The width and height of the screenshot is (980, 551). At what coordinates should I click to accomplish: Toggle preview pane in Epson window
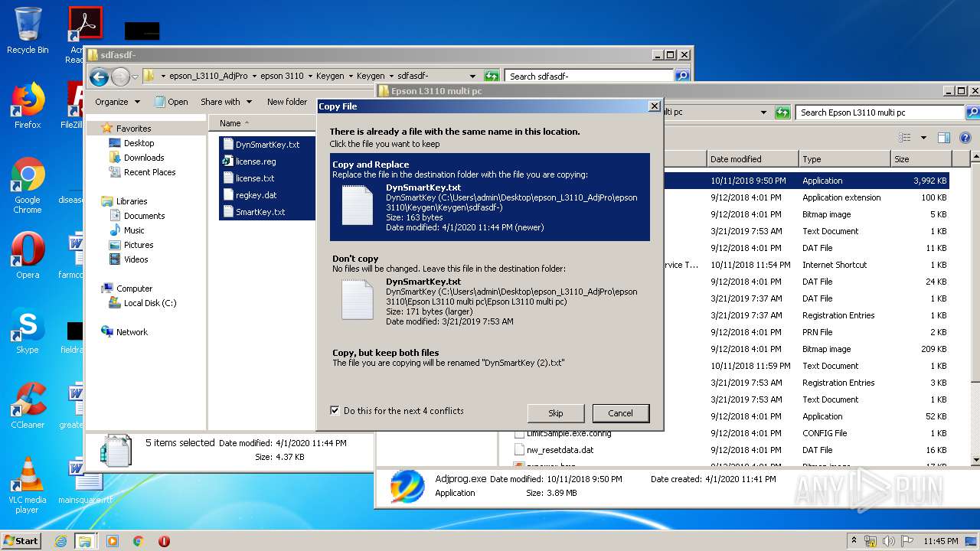pyautogui.click(x=944, y=138)
